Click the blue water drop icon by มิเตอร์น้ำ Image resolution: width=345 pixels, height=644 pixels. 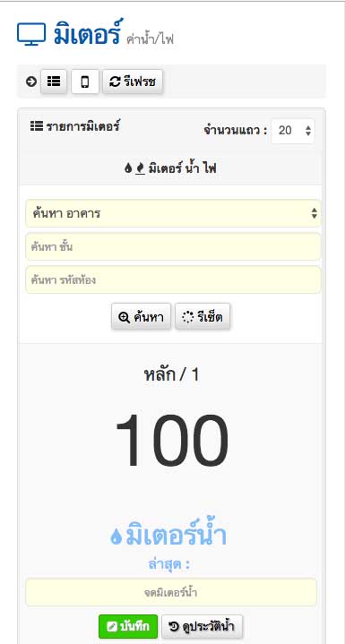(116, 537)
